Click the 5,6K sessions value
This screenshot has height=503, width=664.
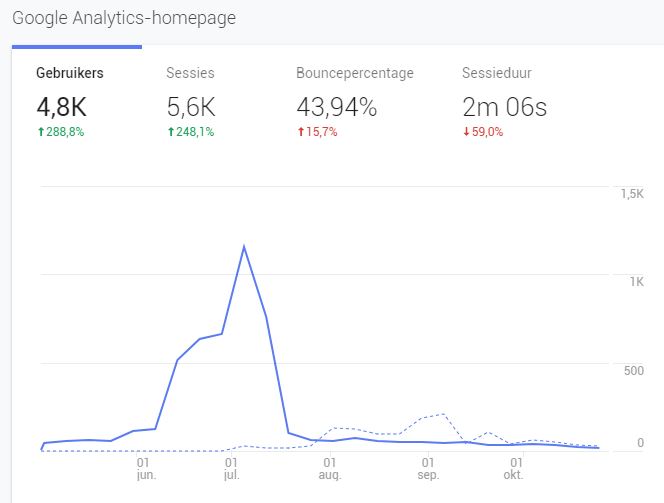click(191, 107)
